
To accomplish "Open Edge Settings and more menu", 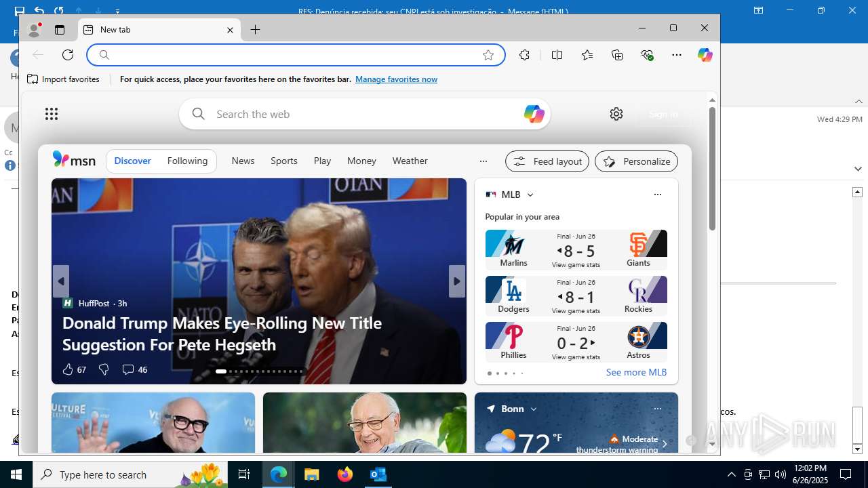I will [677, 55].
